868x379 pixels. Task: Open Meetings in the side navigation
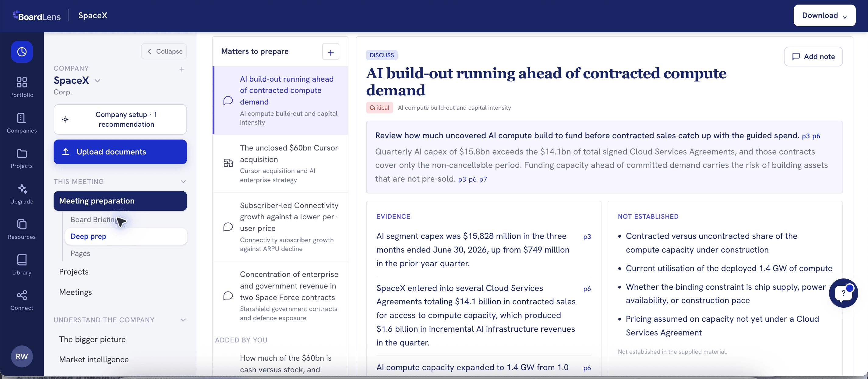tap(76, 292)
